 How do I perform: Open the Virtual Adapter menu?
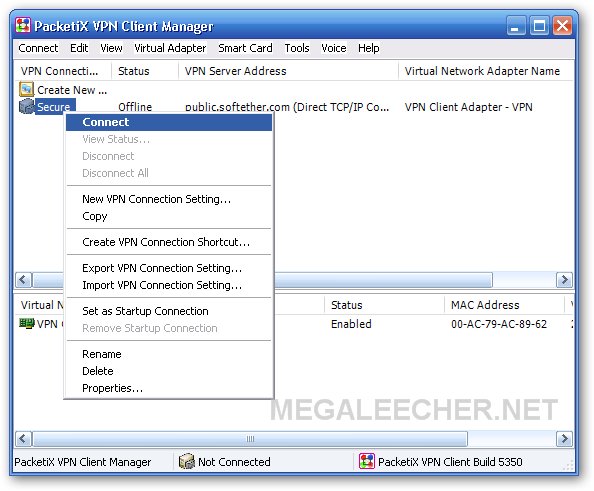pos(170,48)
